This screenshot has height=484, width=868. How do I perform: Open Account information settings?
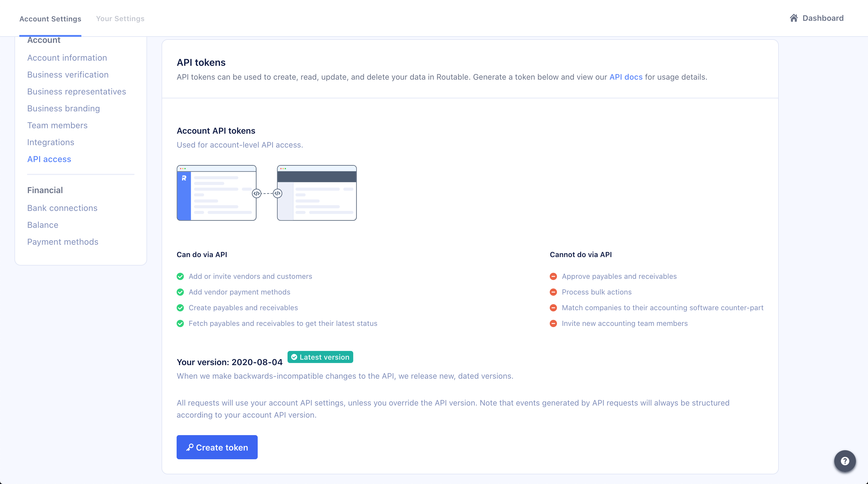67,58
